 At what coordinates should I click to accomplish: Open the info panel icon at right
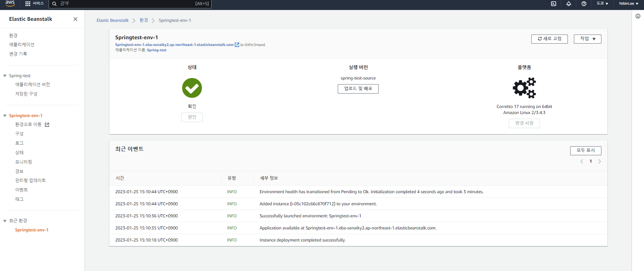638,16
